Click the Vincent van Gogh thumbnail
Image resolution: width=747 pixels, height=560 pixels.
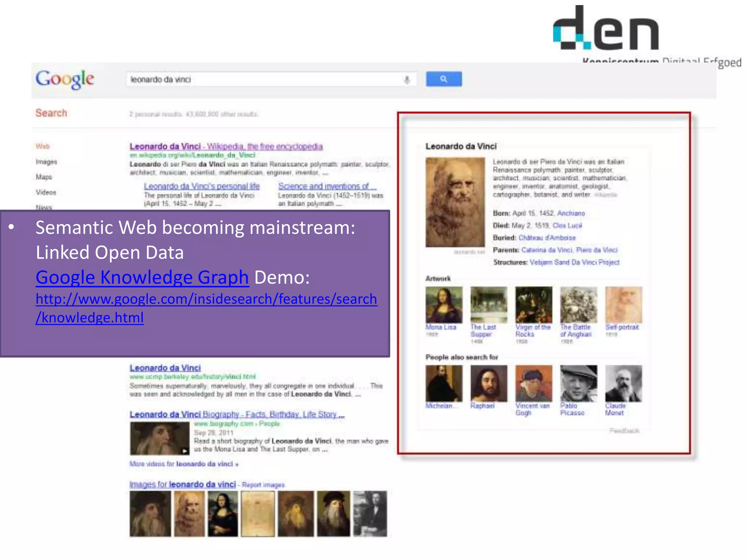pyautogui.click(x=534, y=384)
